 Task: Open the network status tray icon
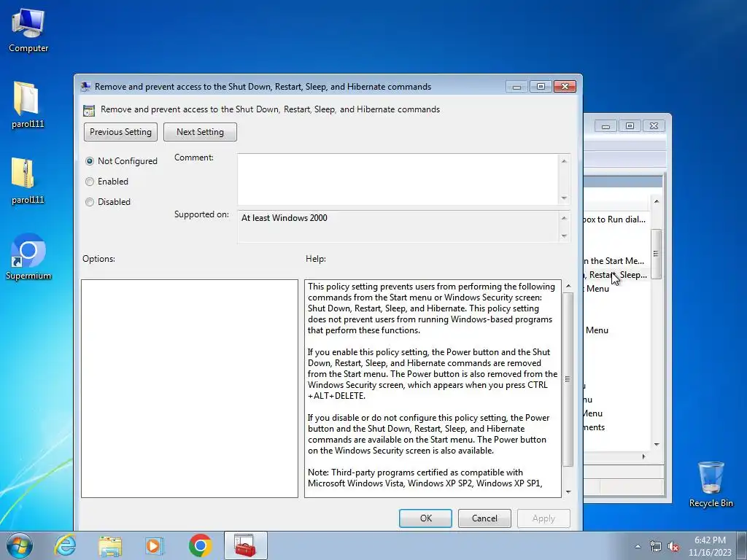click(656, 546)
